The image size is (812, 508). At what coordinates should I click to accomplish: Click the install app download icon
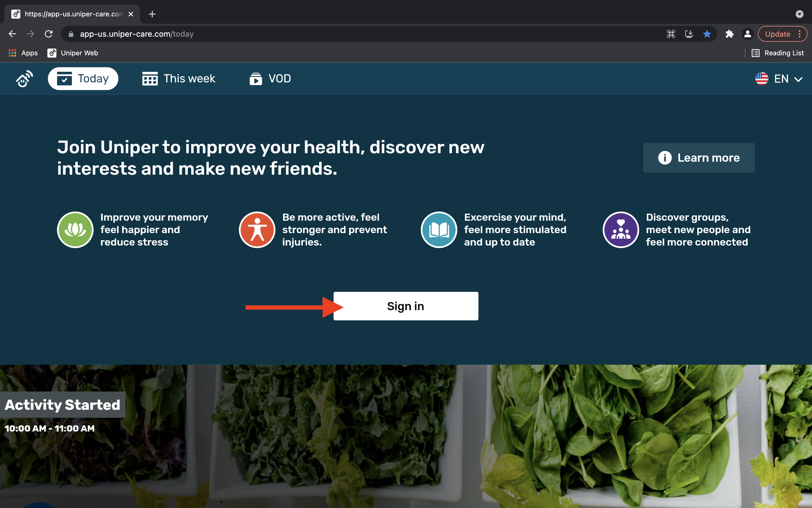[x=689, y=34]
